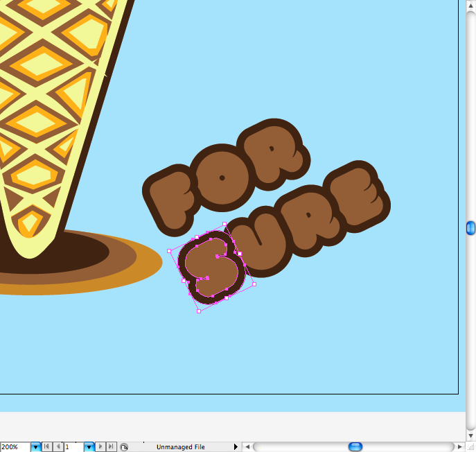
Task: Click the Version Cue status icon
Action: [x=123, y=447]
